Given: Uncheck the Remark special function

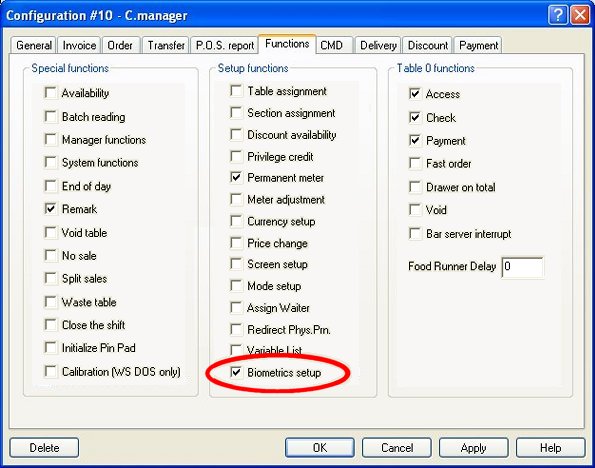Looking at the screenshot, I should [x=50, y=209].
